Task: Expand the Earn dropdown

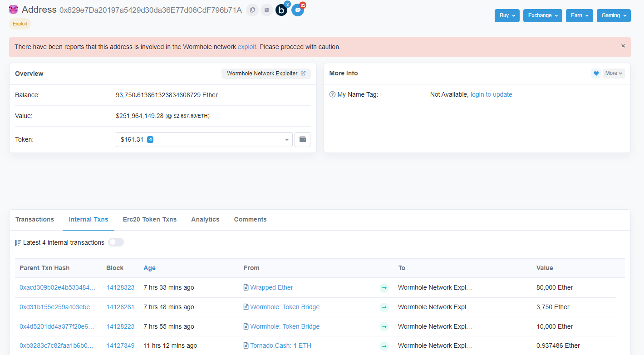Action: pyautogui.click(x=580, y=15)
